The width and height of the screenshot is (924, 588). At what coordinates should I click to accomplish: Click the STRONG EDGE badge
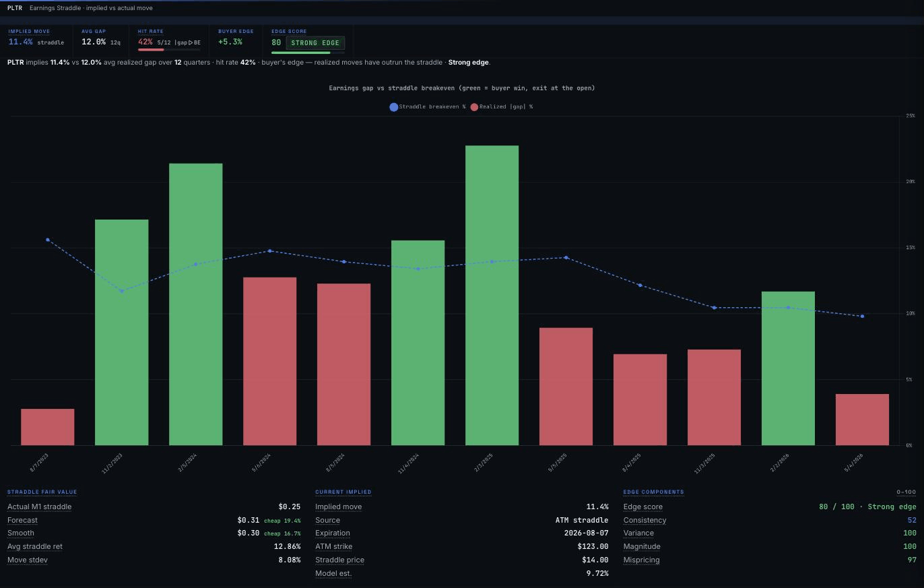[315, 43]
